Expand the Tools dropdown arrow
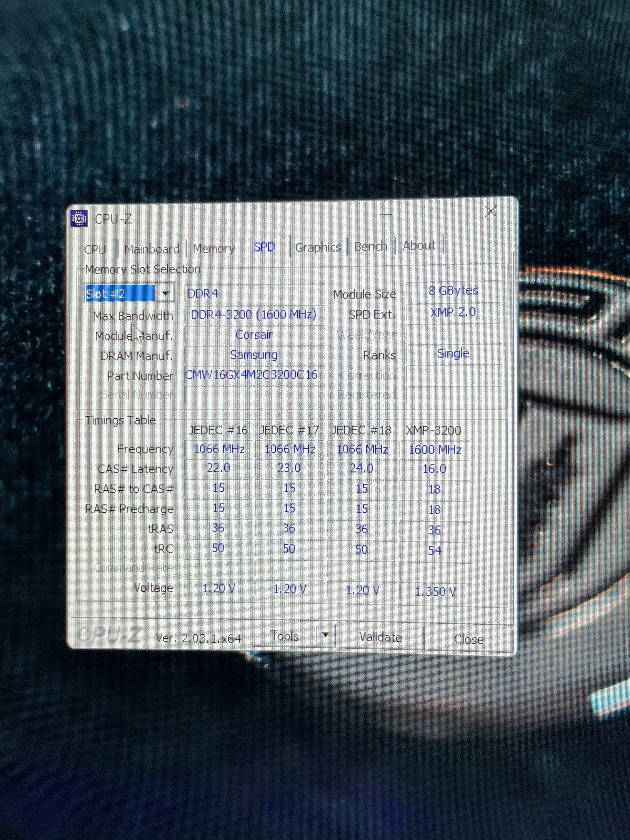The width and height of the screenshot is (630, 840). [x=325, y=635]
